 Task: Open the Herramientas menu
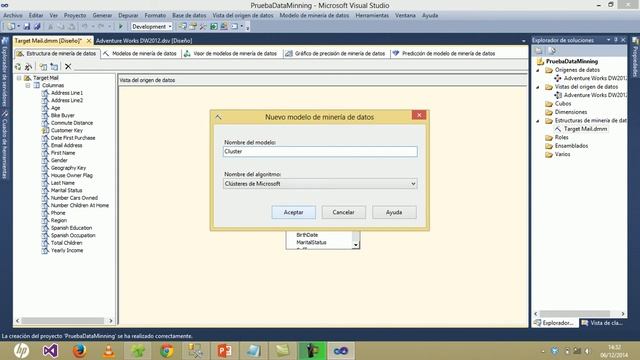(x=372, y=15)
